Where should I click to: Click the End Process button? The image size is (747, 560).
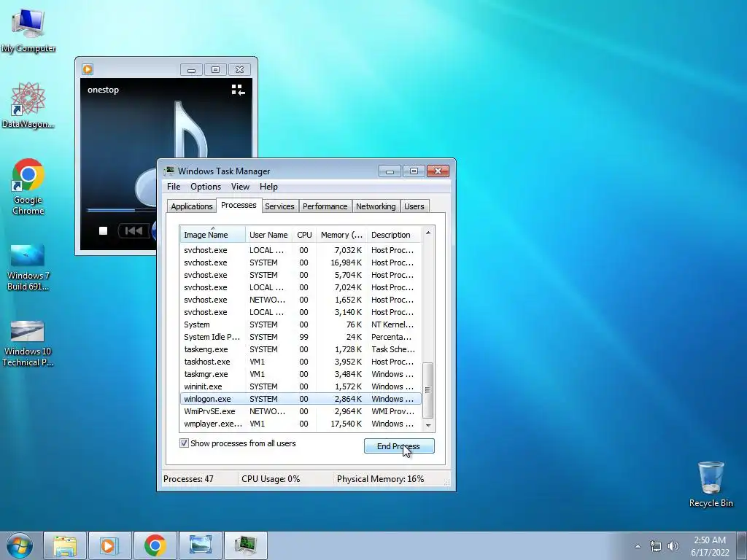[x=399, y=446]
